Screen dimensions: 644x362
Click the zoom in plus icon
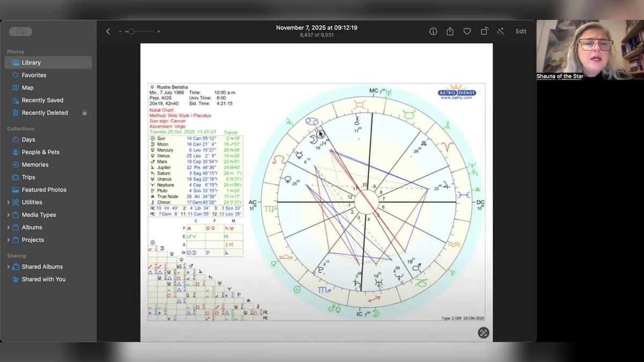[x=158, y=32]
